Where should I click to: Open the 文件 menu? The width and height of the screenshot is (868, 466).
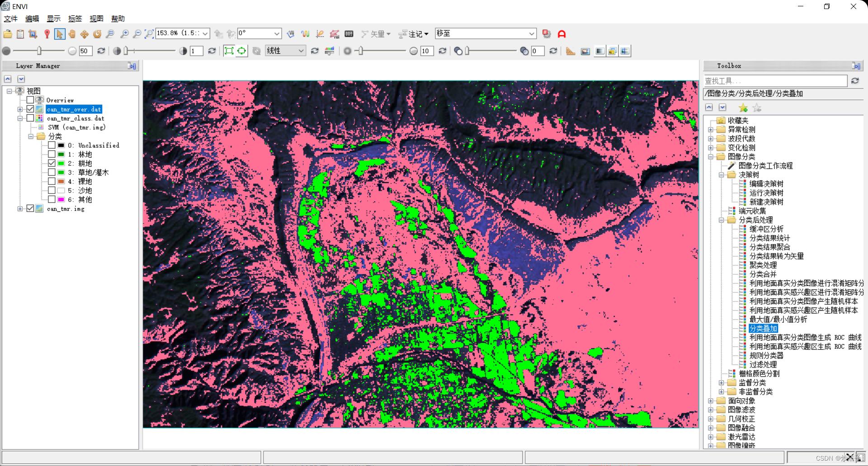(11, 19)
